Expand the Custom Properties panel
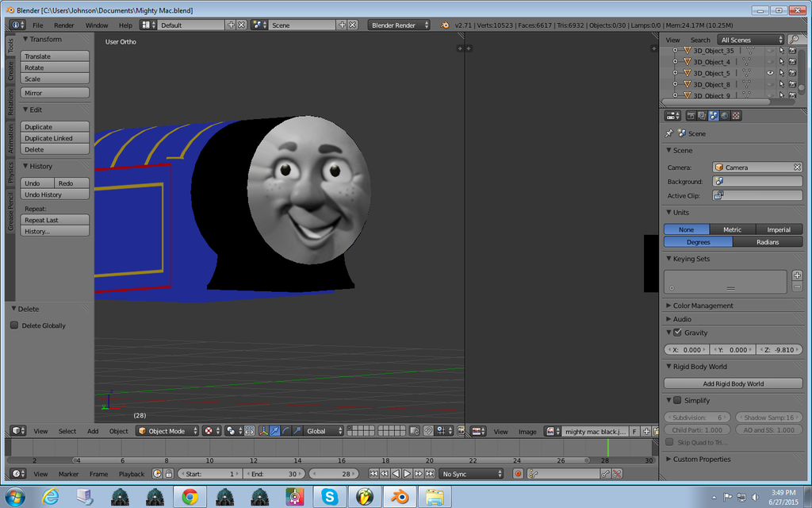The width and height of the screenshot is (812, 508). 701,459
